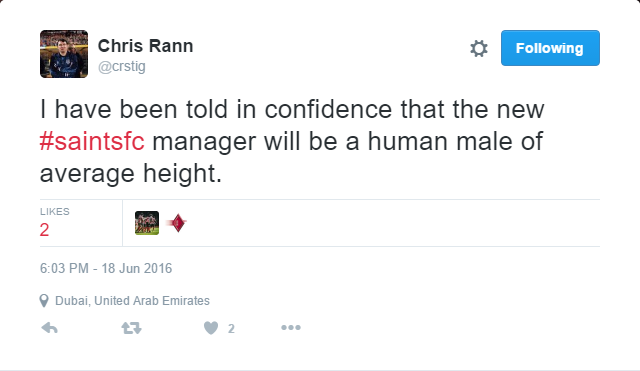
Task: Like the tweet with the heart icon
Action: point(211,328)
